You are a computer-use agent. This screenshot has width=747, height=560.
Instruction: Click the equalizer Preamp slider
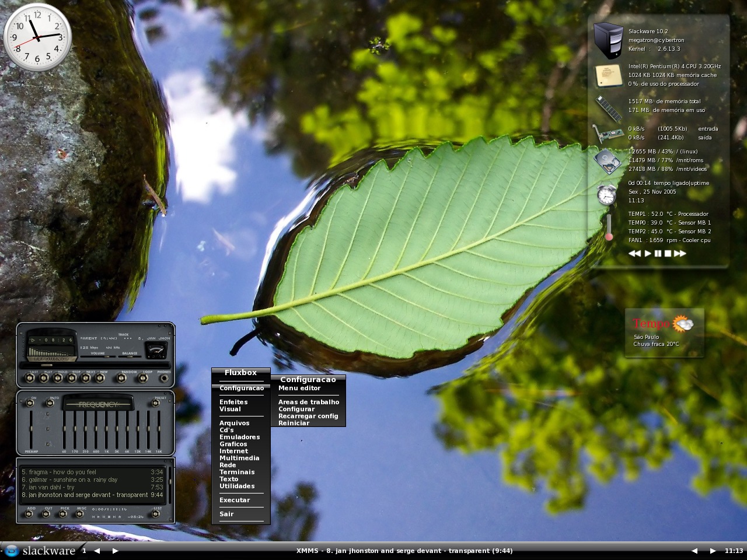click(31, 429)
